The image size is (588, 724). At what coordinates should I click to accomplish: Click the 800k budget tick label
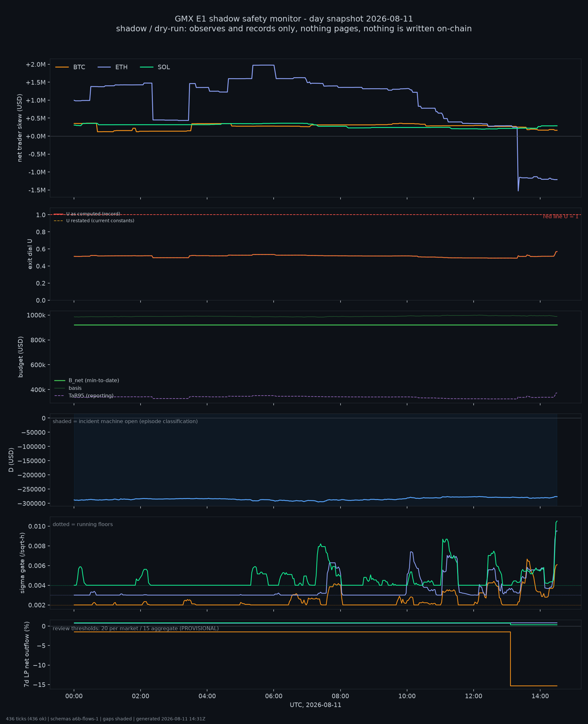38,340
